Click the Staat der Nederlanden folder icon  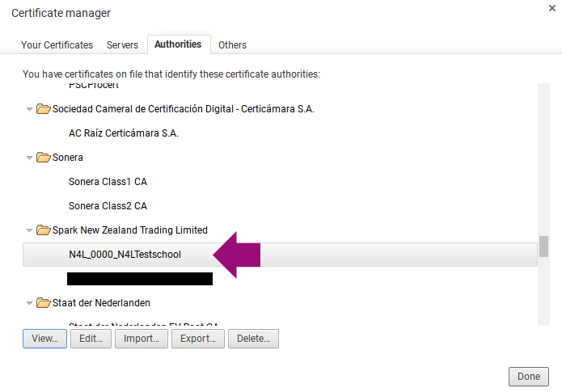[x=44, y=303]
